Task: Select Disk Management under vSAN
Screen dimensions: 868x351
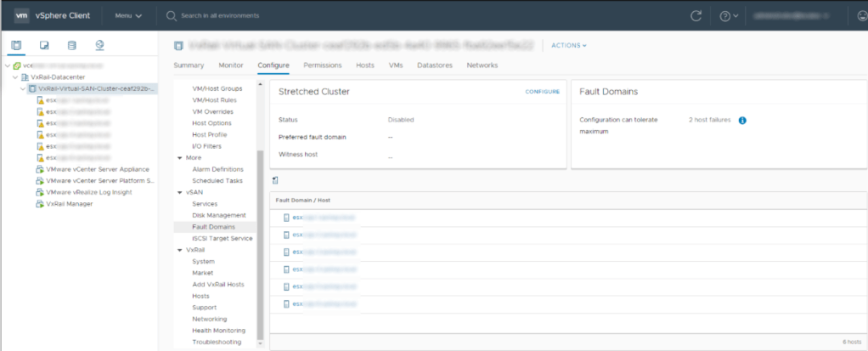Action: click(218, 215)
